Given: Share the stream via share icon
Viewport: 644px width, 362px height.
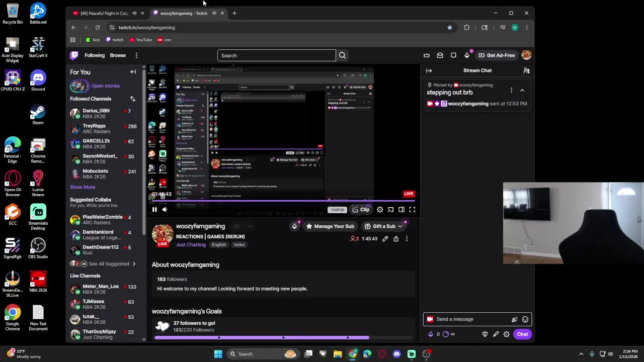Looking at the screenshot, I should (x=396, y=239).
